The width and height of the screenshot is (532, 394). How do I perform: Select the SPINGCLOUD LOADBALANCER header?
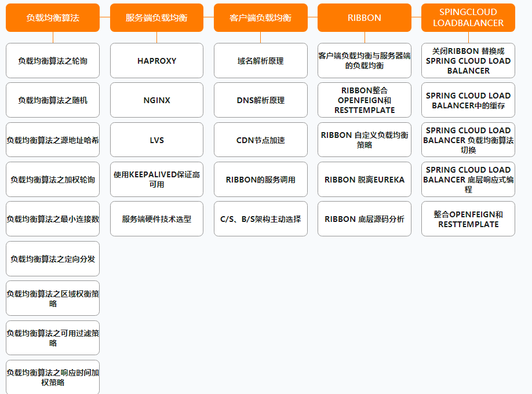coord(468,17)
